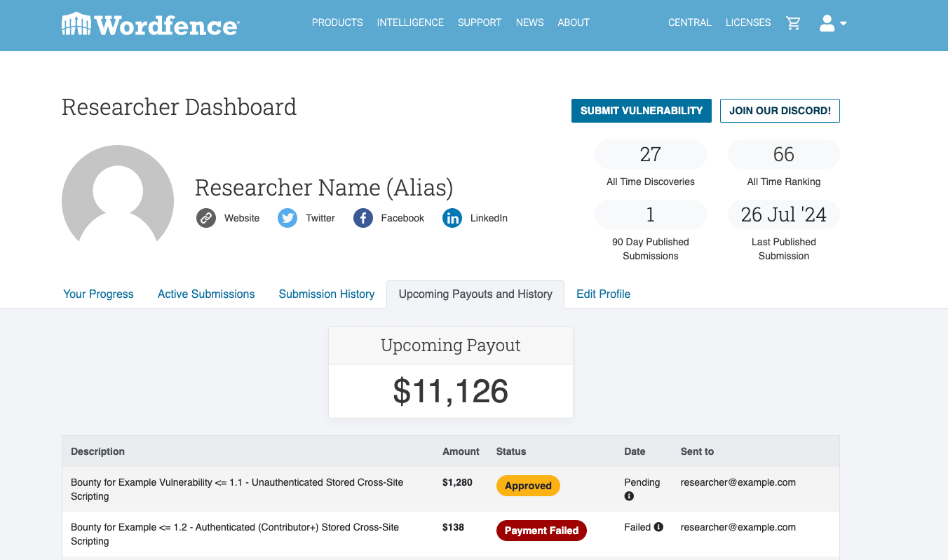Image resolution: width=948 pixels, height=560 pixels.
Task: Click the Wordfence logo
Action: click(150, 25)
